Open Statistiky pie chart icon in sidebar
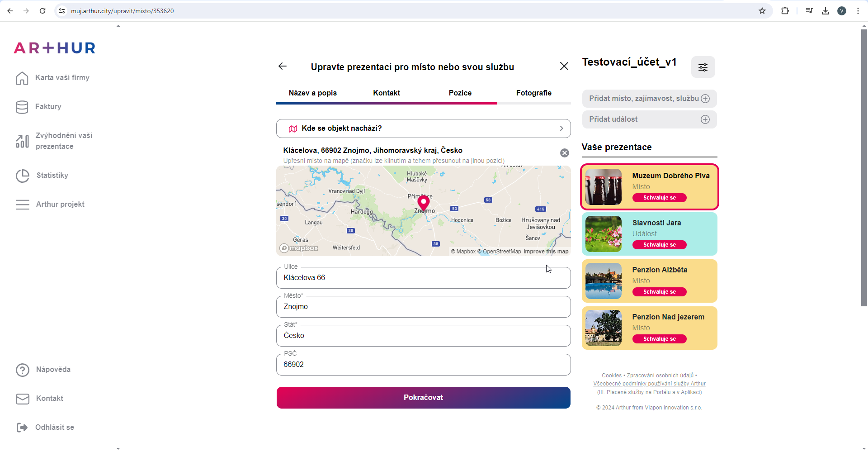Image resolution: width=868 pixels, height=452 pixels. tap(22, 176)
